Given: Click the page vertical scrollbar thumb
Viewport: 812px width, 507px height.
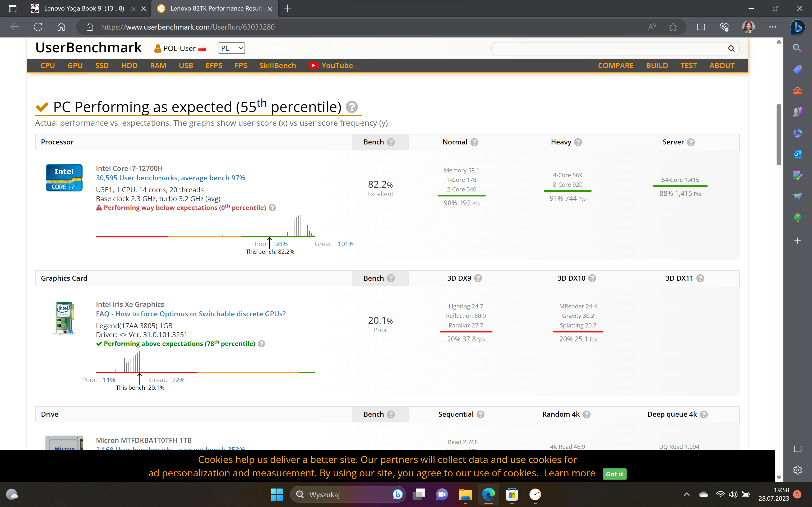Looking at the screenshot, I should (779, 134).
